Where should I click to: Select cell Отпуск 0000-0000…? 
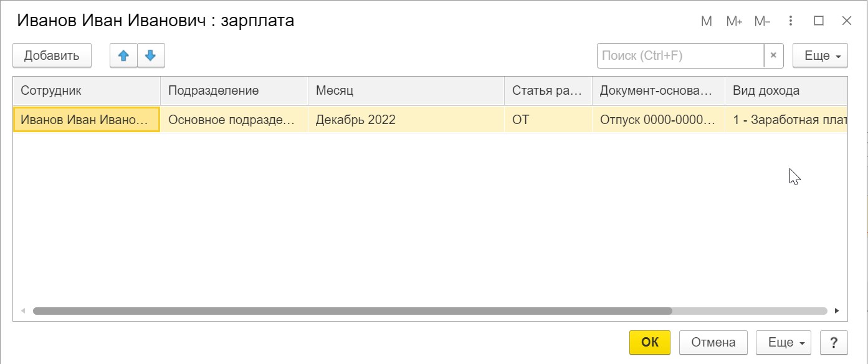pyautogui.click(x=659, y=120)
